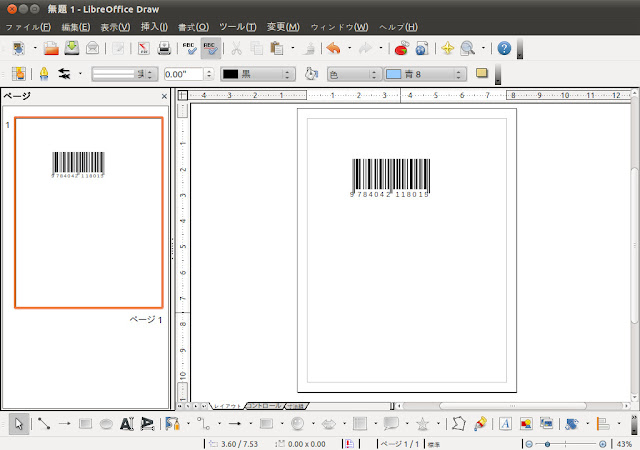This screenshot has width=640, height=450.
Task: Open the Gallery icon
Action: tap(547, 423)
